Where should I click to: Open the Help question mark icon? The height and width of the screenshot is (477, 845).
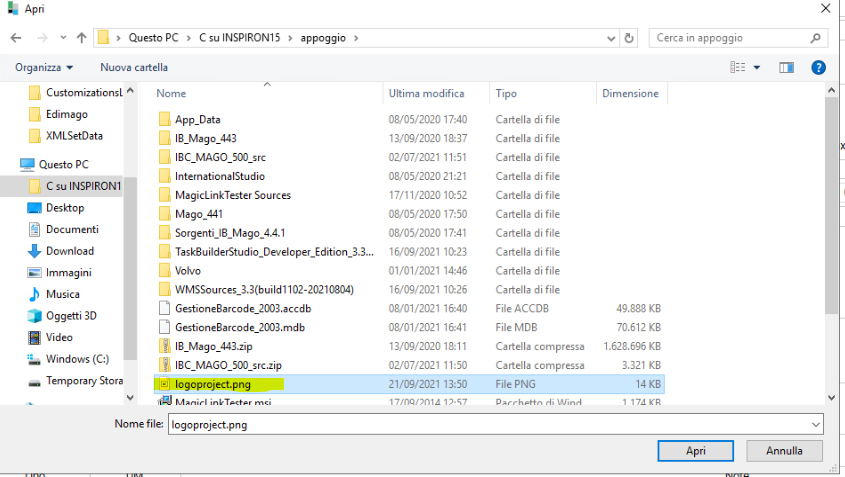(x=818, y=67)
